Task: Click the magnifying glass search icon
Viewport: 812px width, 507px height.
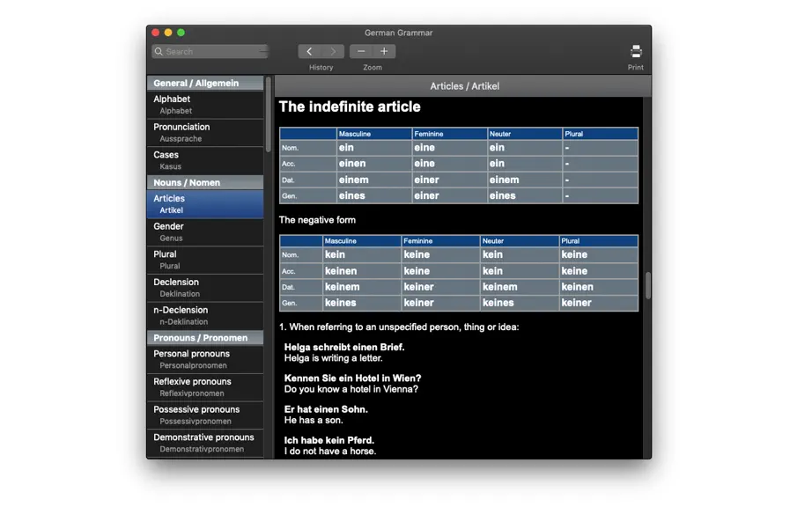Action: point(159,52)
